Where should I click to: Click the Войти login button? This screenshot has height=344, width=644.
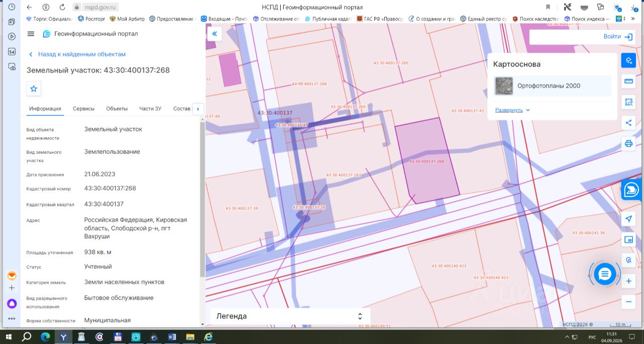tap(618, 37)
